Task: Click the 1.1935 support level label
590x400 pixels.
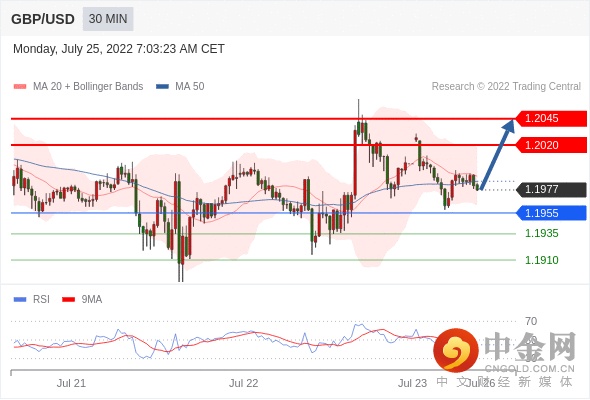Action: (542, 233)
